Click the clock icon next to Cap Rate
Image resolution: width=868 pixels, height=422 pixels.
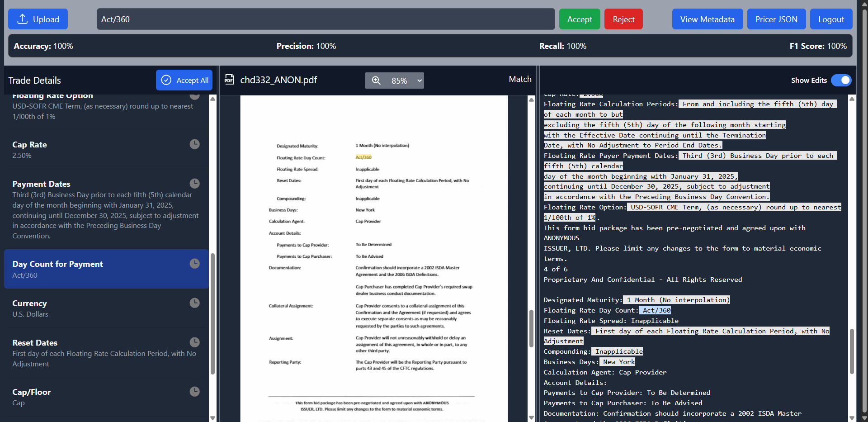(x=194, y=144)
